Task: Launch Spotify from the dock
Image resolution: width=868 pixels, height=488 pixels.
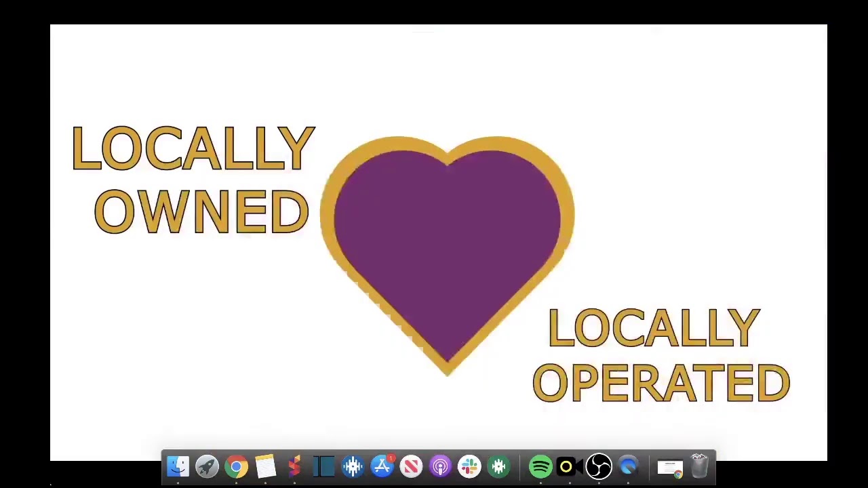Action: pyautogui.click(x=540, y=466)
